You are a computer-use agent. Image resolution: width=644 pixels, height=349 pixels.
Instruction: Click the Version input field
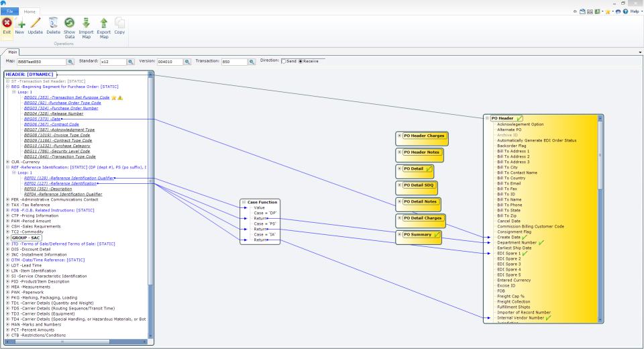pos(170,62)
